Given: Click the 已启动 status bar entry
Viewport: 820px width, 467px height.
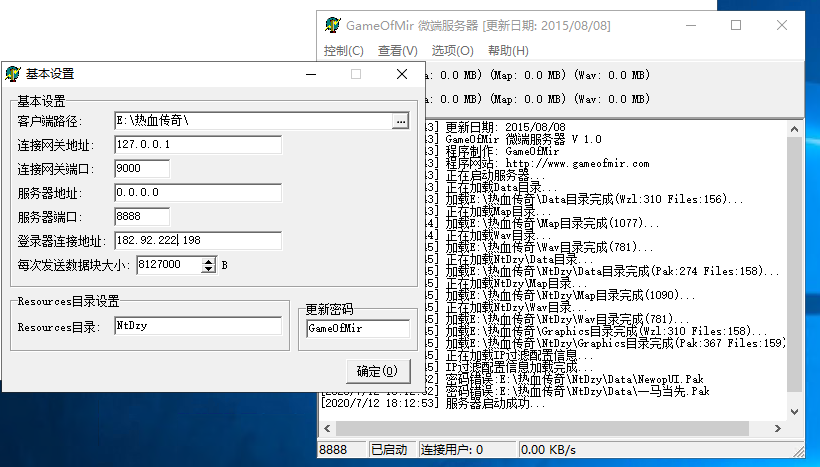Looking at the screenshot, I should tap(392, 450).
